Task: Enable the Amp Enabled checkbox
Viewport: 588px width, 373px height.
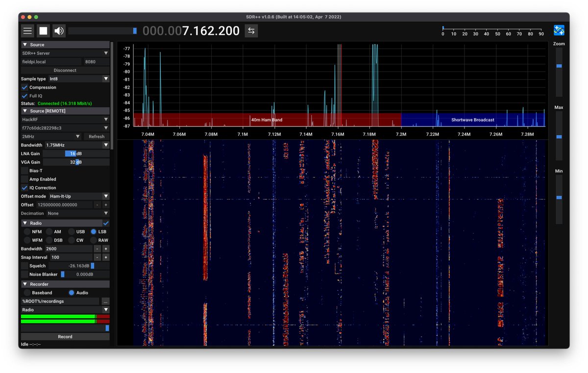Action: (24, 179)
